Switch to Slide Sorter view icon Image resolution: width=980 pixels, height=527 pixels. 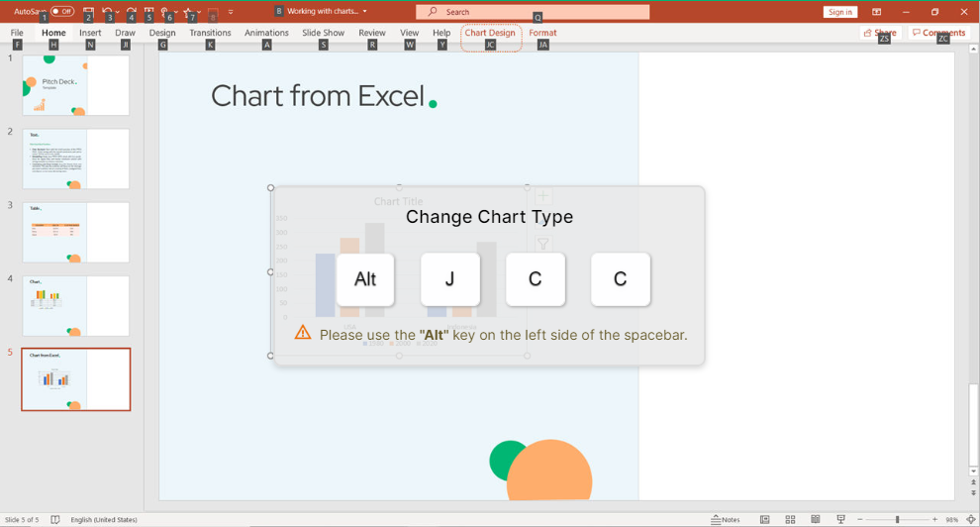pyautogui.click(x=790, y=519)
